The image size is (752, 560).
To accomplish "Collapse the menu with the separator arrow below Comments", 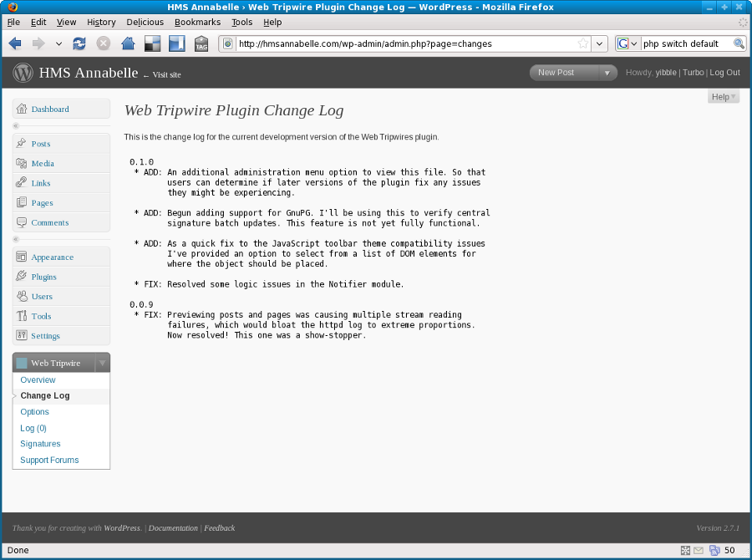I will click(x=16, y=239).
